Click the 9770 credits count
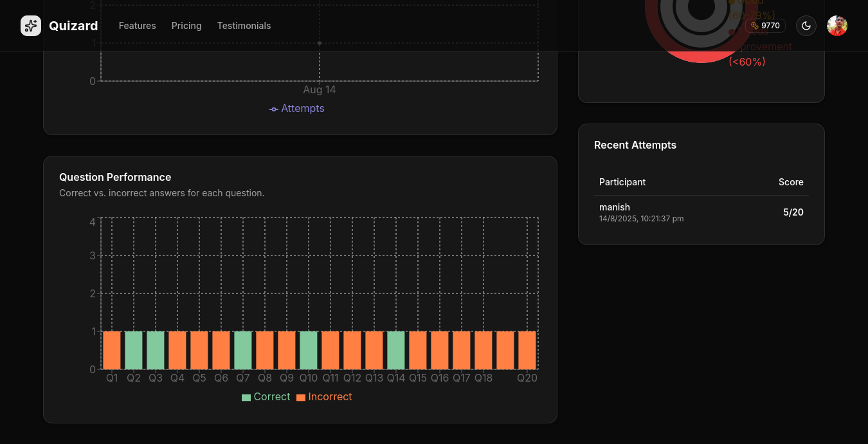 (770, 26)
